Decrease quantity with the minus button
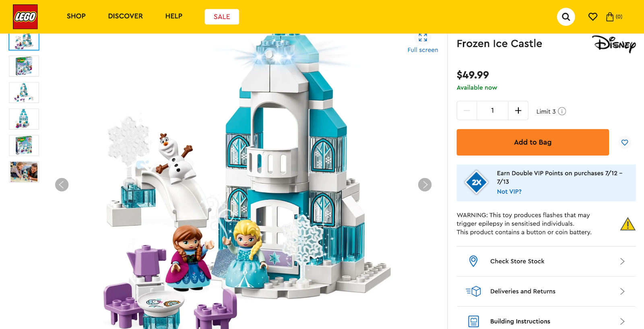 click(x=467, y=110)
